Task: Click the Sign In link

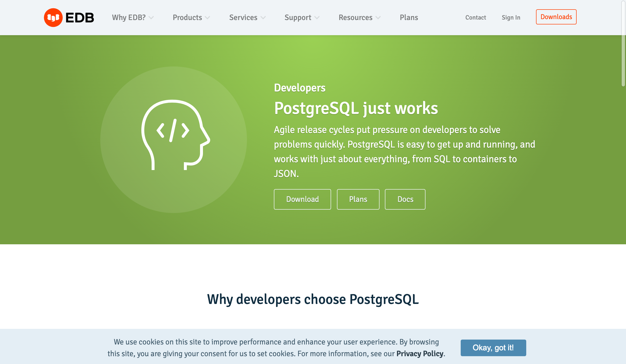Action: point(511,17)
